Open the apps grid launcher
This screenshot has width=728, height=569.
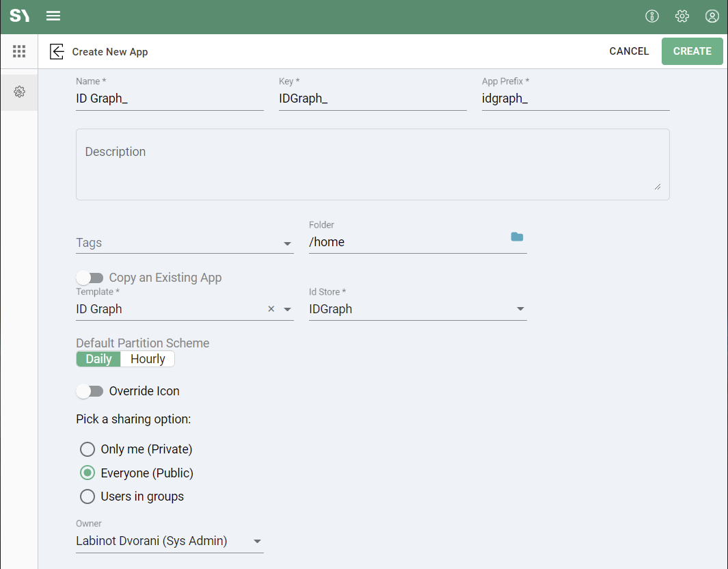tap(19, 51)
